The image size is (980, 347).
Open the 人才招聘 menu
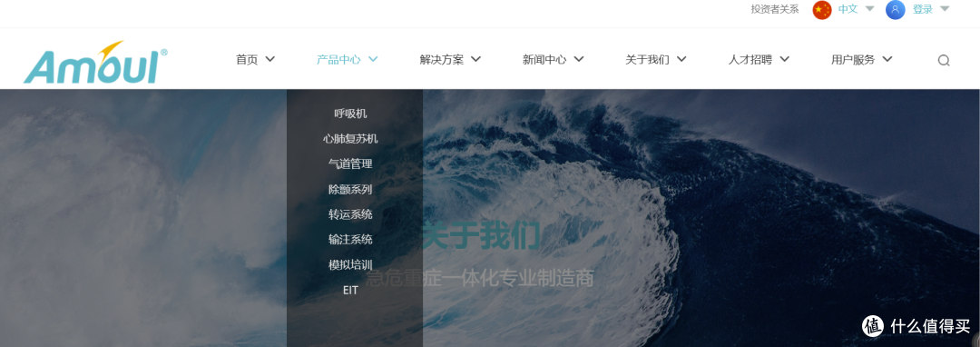point(750,60)
